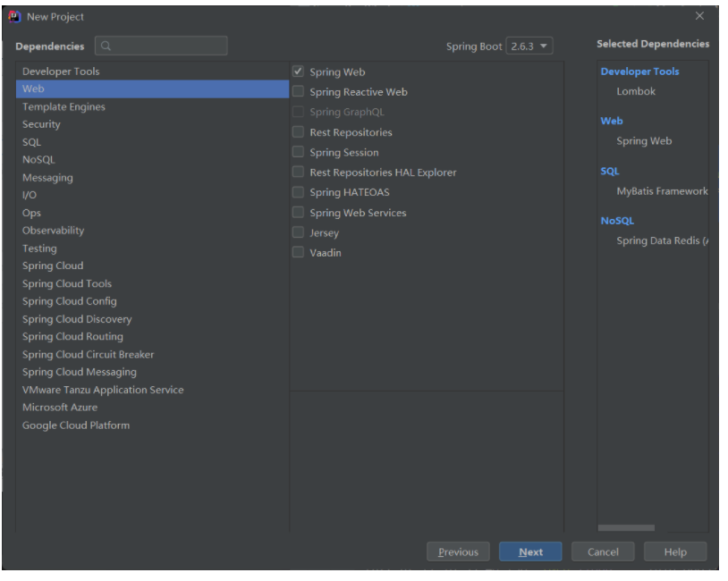Select the Developer Tools category

coord(61,72)
